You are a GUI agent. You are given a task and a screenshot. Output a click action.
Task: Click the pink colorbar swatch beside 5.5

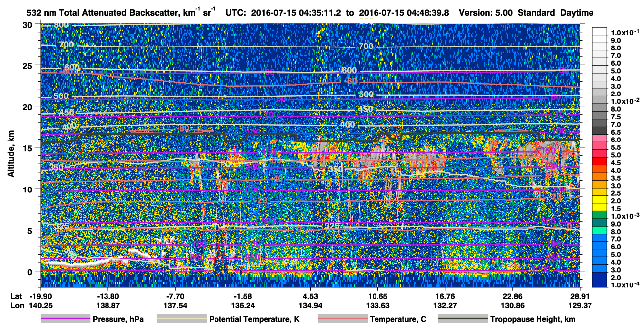600,147
